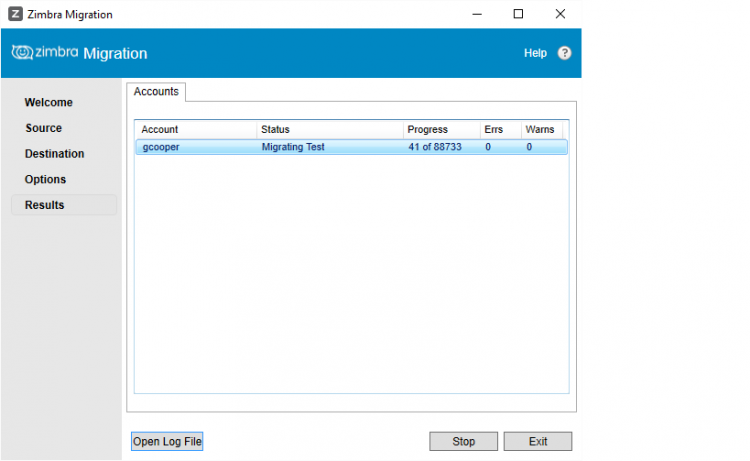Close the Zimbra Migration window
Viewport: 750px width, 461px height.
point(560,14)
